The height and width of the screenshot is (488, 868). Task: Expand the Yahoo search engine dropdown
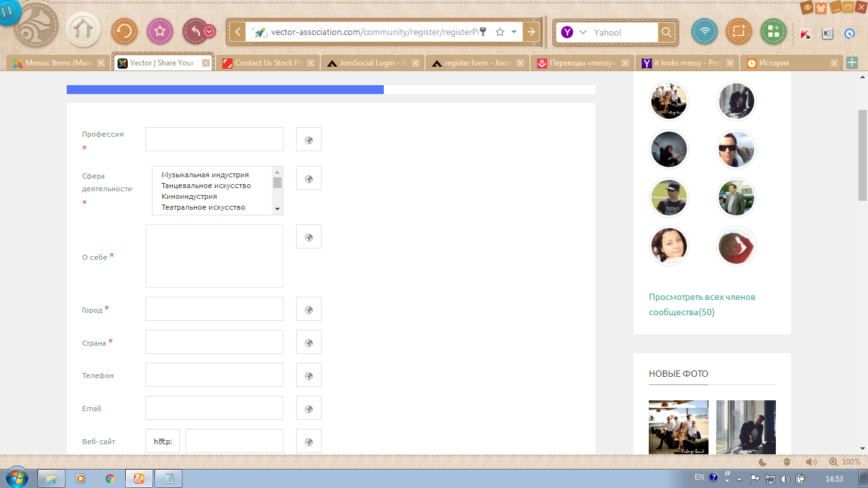[582, 32]
